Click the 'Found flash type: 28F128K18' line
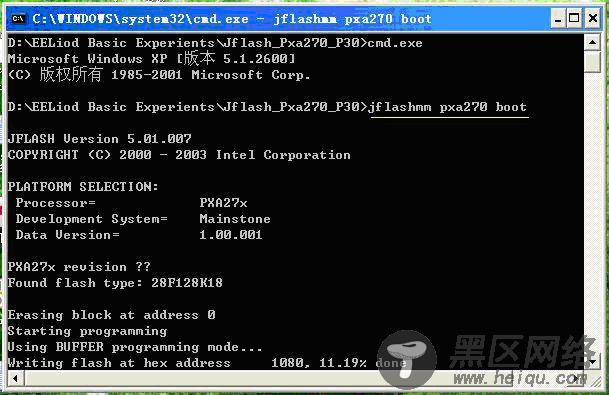 [x=115, y=283]
